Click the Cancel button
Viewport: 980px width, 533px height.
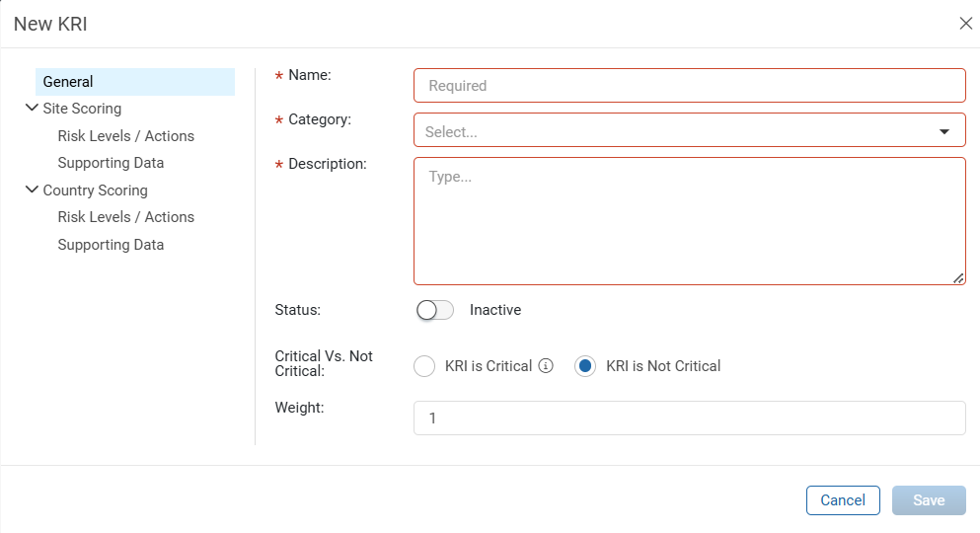[843, 500]
